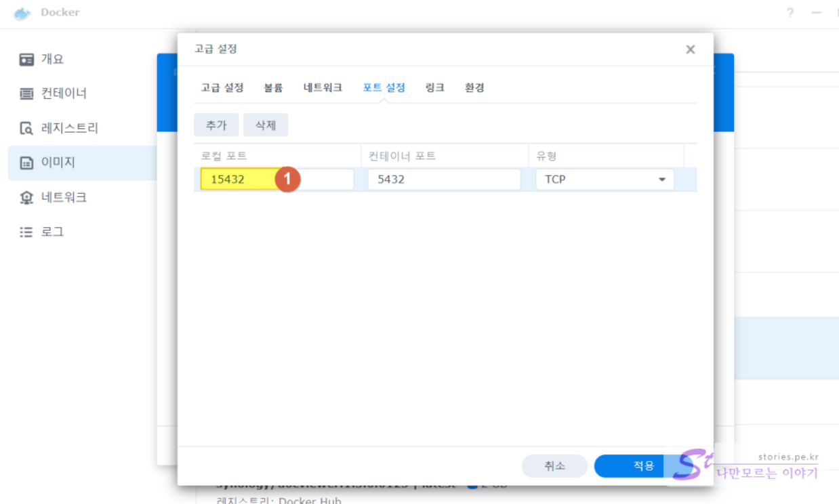This screenshot has width=839, height=504.
Task: Open the 링크 tab
Action: coord(434,88)
